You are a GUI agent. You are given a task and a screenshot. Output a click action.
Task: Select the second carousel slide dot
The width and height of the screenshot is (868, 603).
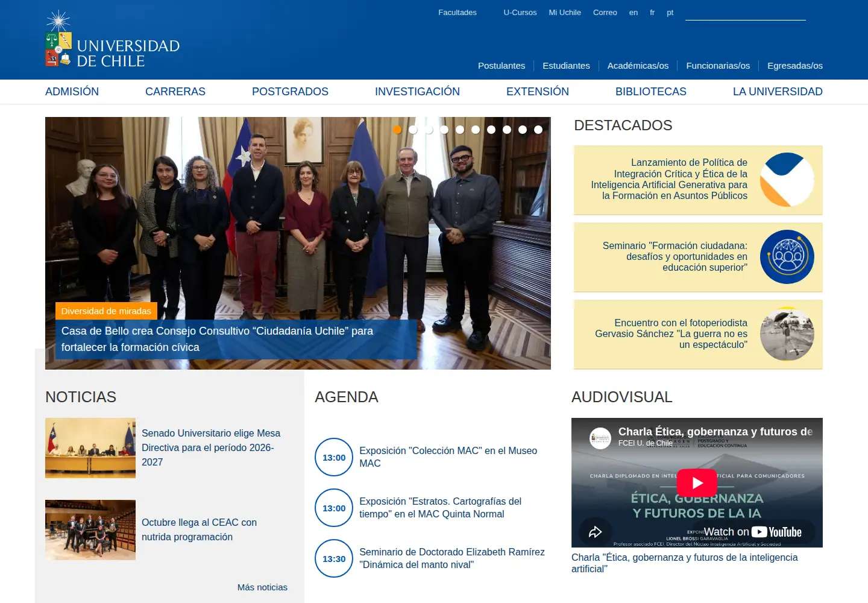point(413,130)
